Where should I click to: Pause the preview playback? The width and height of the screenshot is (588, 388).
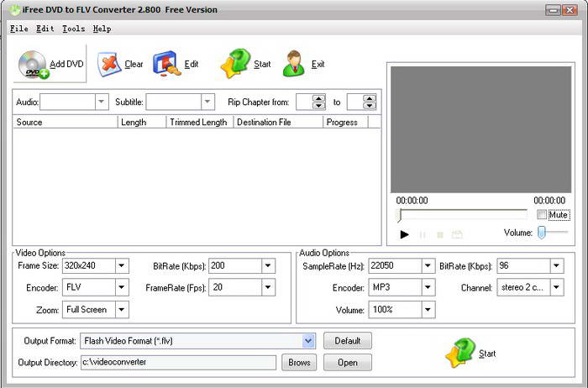(x=423, y=234)
